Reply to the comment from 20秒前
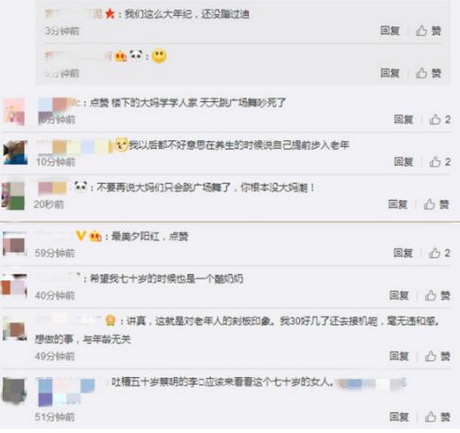 click(398, 204)
